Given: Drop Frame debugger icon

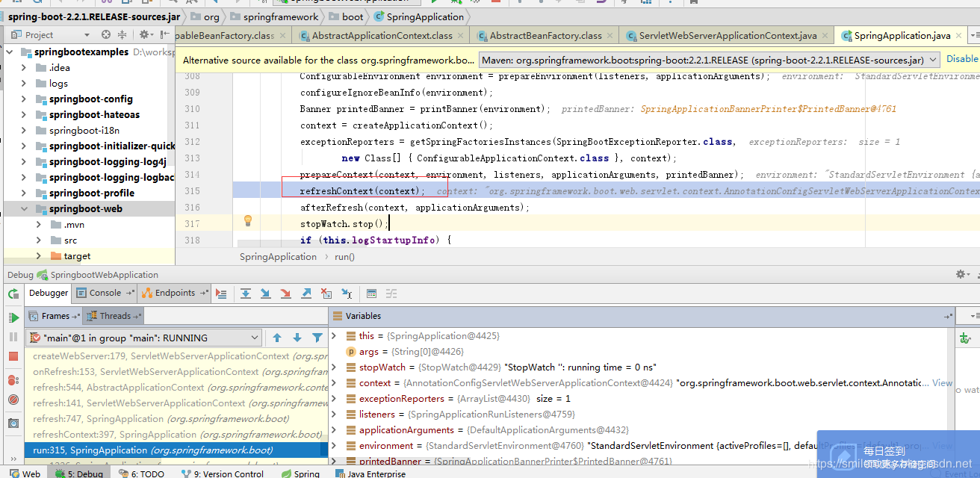Looking at the screenshot, I should 326,294.
